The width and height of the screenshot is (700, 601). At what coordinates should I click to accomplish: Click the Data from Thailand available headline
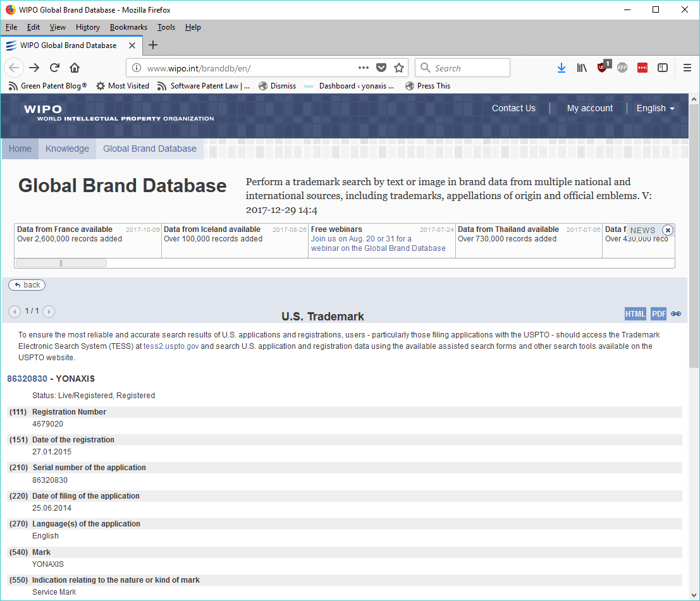click(508, 229)
